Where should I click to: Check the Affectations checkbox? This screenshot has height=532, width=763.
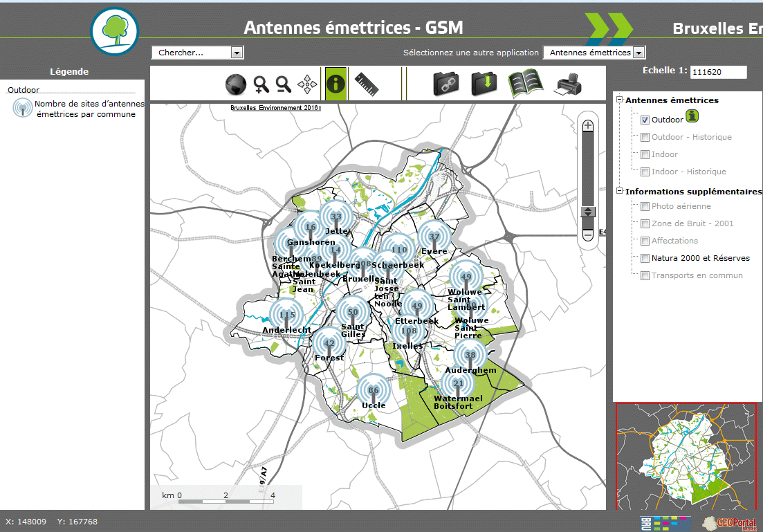tap(645, 241)
